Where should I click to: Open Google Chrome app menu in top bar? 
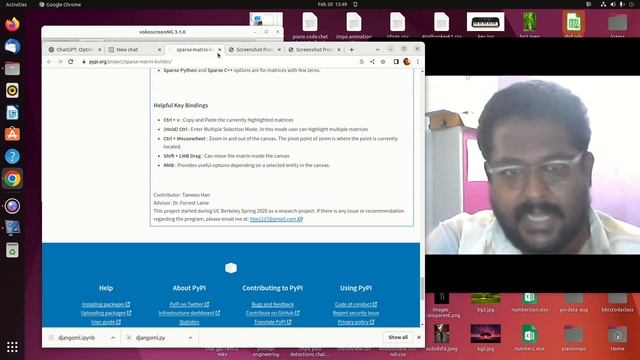click(x=60, y=4)
